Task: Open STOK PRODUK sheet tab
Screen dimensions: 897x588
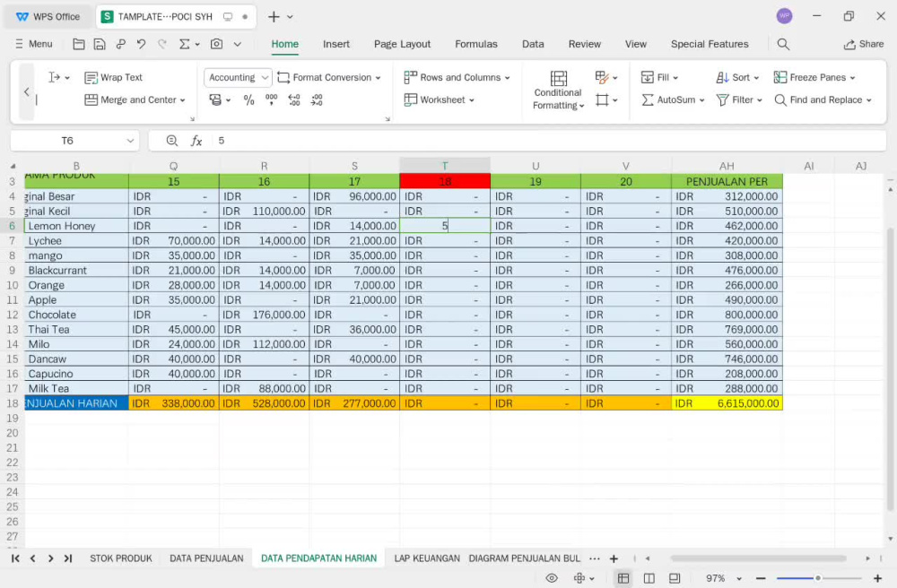Action: point(121,558)
